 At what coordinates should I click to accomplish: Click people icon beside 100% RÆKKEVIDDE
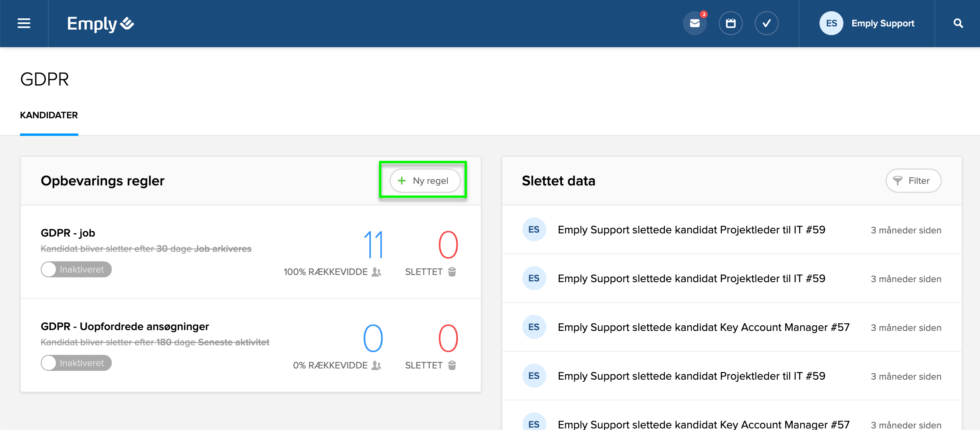376,272
